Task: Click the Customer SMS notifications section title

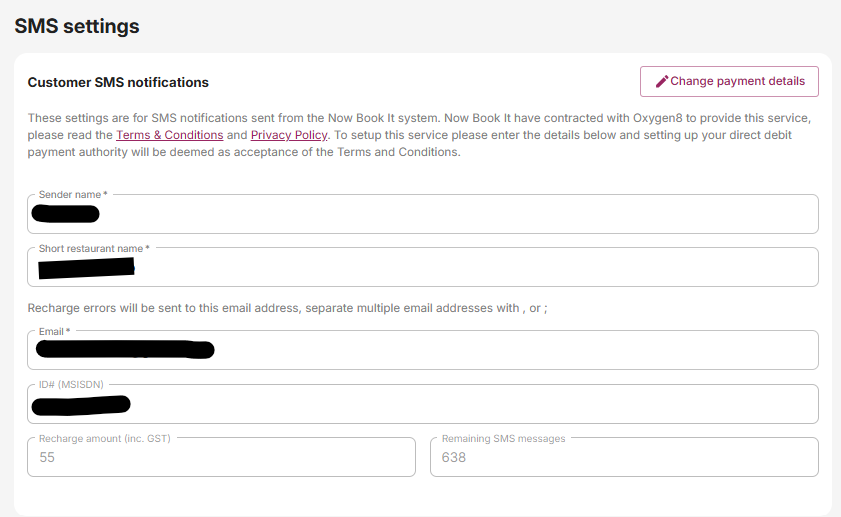Action: [x=118, y=82]
